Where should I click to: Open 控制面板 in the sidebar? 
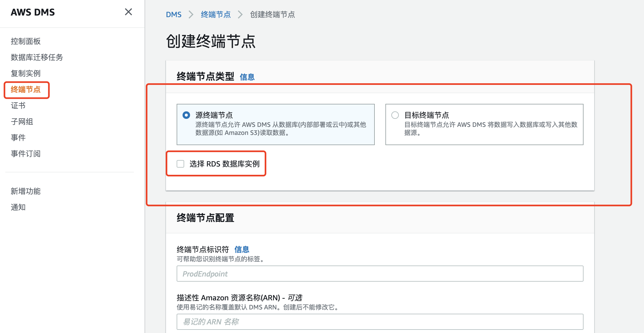pos(26,41)
